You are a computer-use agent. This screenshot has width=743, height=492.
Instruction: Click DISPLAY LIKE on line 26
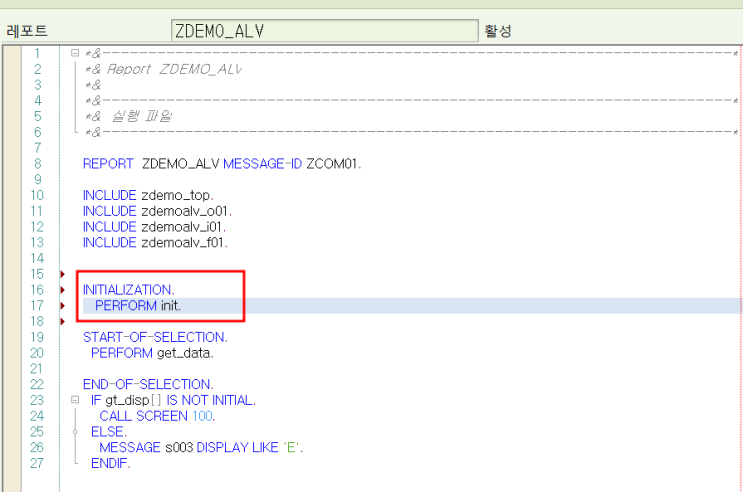(x=237, y=447)
